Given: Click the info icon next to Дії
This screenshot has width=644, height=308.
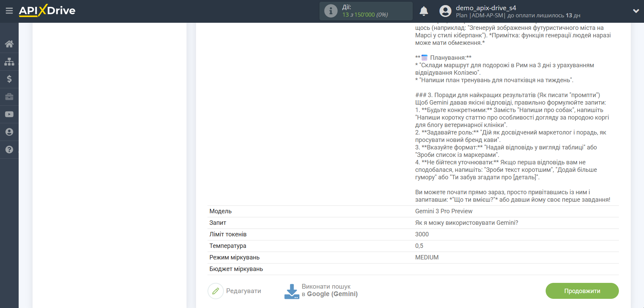Looking at the screenshot, I should pos(331,11).
